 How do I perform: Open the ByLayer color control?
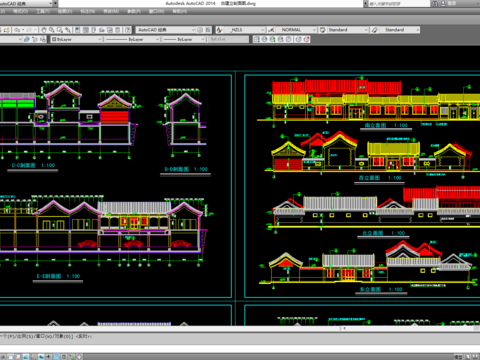[x=77, y=39]
